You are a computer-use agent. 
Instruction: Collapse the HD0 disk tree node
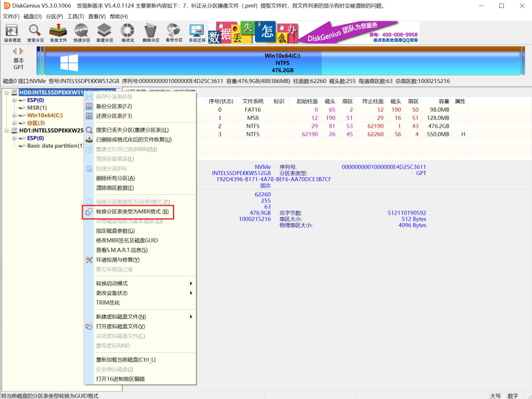click(x=6, y=92)
